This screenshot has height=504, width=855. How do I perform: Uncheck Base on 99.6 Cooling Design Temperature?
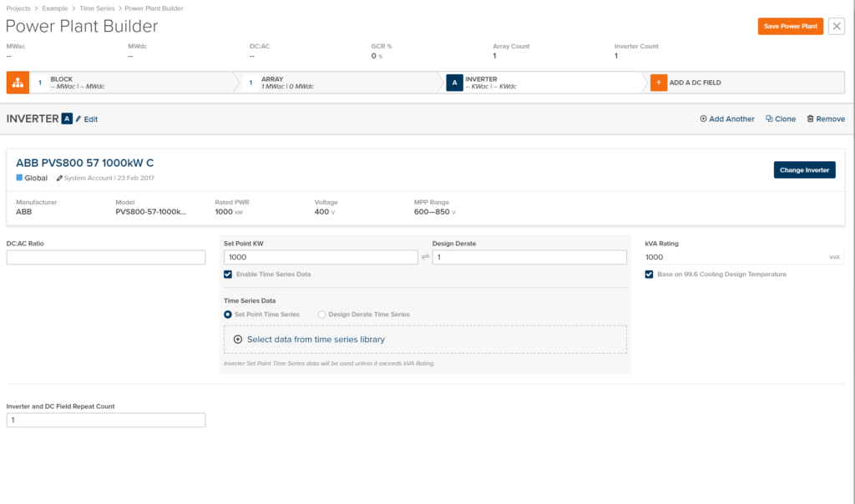click(x=649, y=274)
